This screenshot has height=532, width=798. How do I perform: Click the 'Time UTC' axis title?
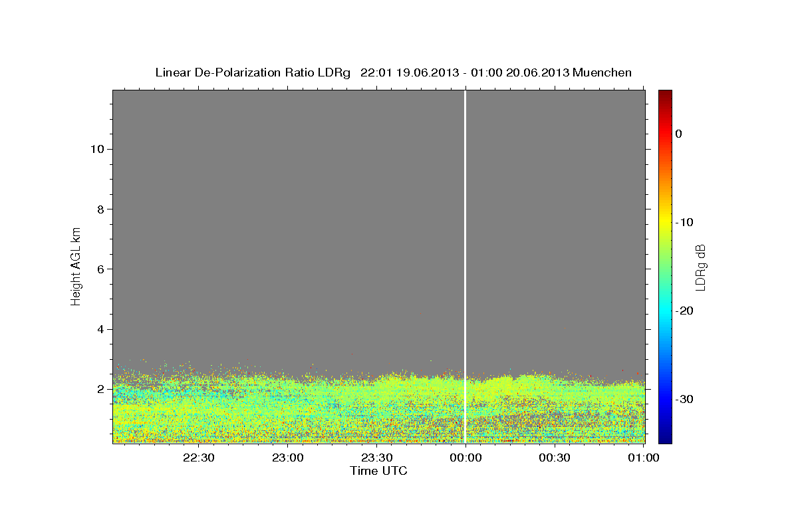378,471
